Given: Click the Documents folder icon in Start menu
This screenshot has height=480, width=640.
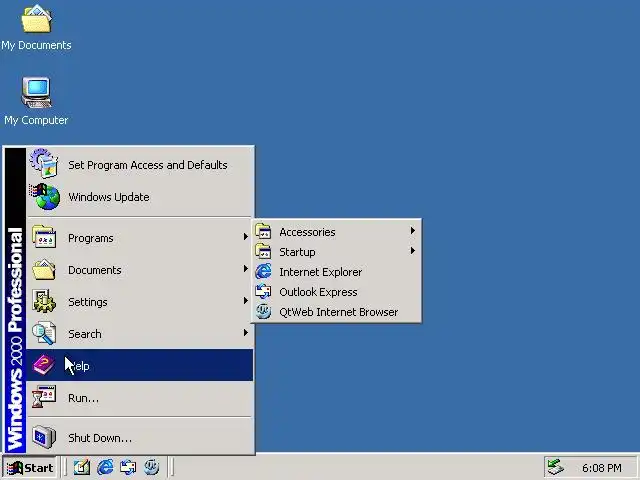Looking at the screenshot, I should [x=44, y=269].
